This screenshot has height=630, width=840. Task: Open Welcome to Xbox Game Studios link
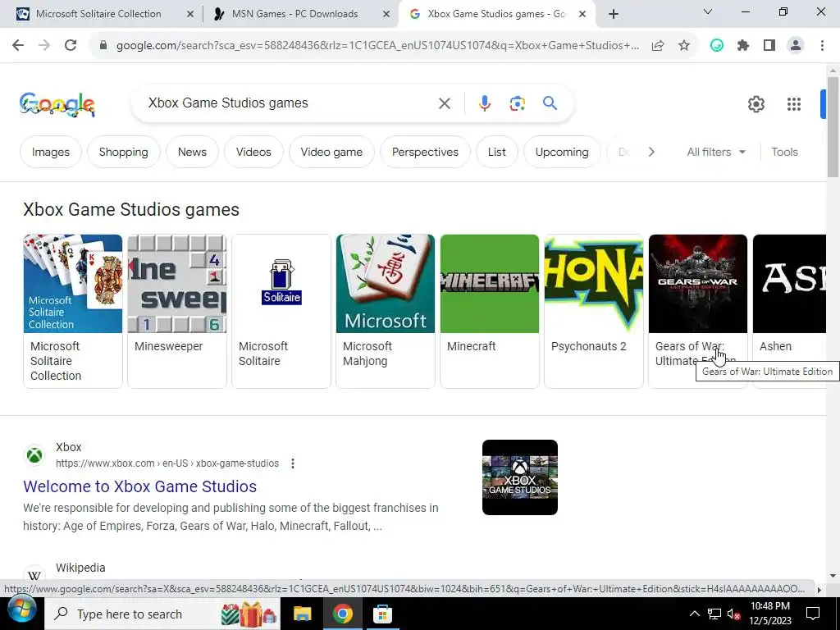[139, 486]
